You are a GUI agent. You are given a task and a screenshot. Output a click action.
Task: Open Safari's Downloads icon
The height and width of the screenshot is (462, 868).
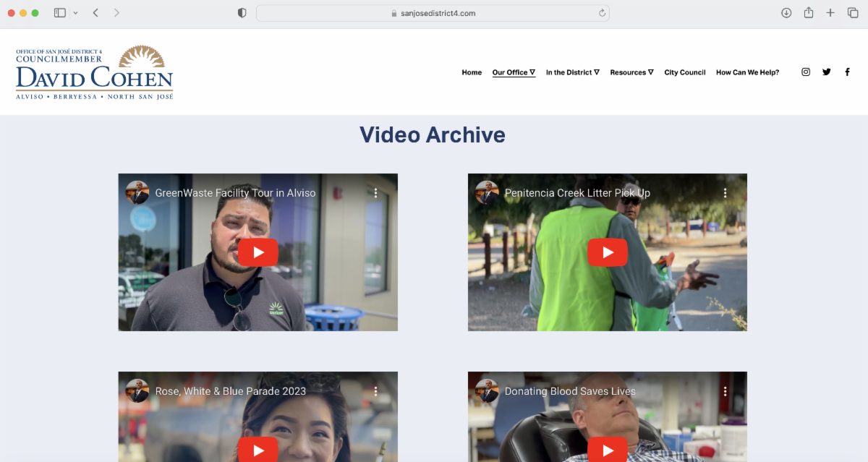click(786, 13)
